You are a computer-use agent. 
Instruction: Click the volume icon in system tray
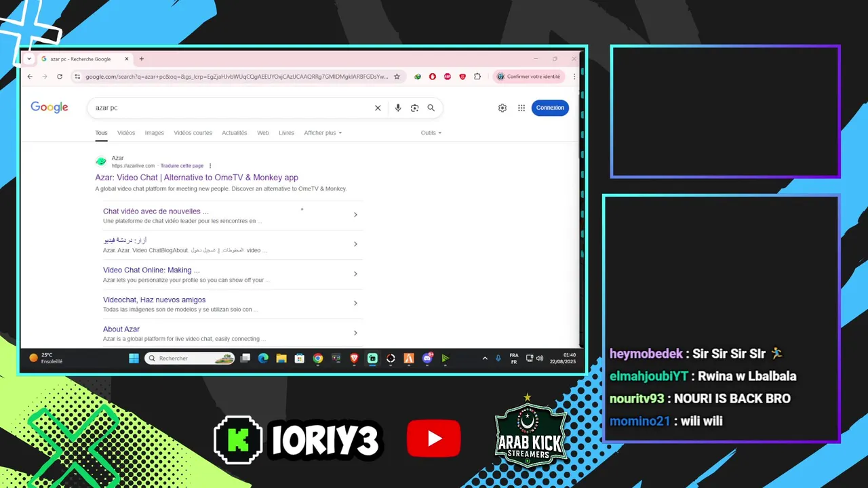(x=540, y=358)
